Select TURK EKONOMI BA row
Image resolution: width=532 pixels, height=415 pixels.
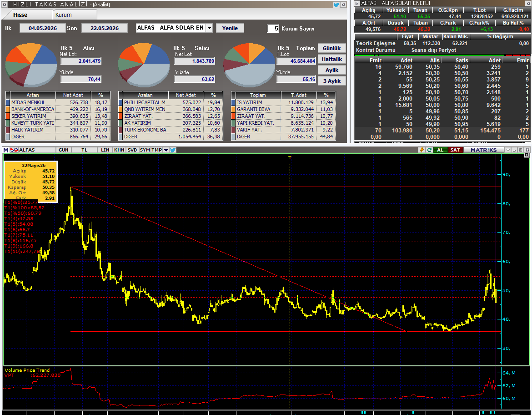pyautogui.click(x=171, y=129)
